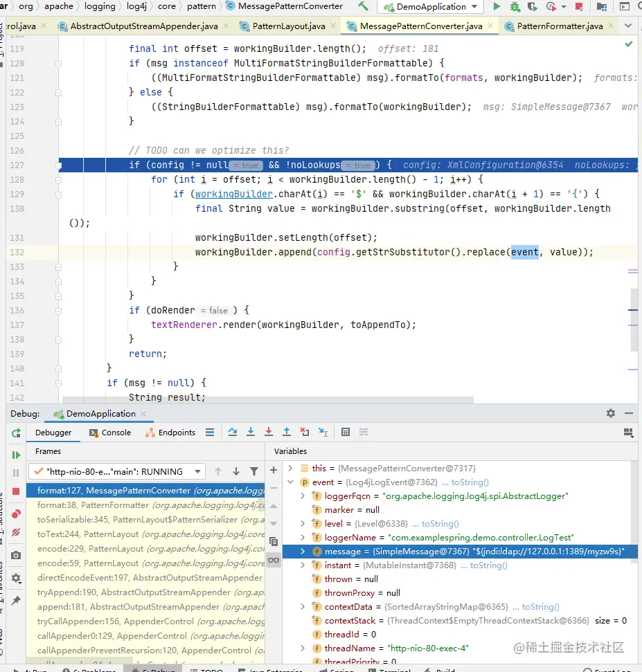This screenshot has width=642, height=672.
Task: Expand the loggerFqcn field
Action: point(303,496)
